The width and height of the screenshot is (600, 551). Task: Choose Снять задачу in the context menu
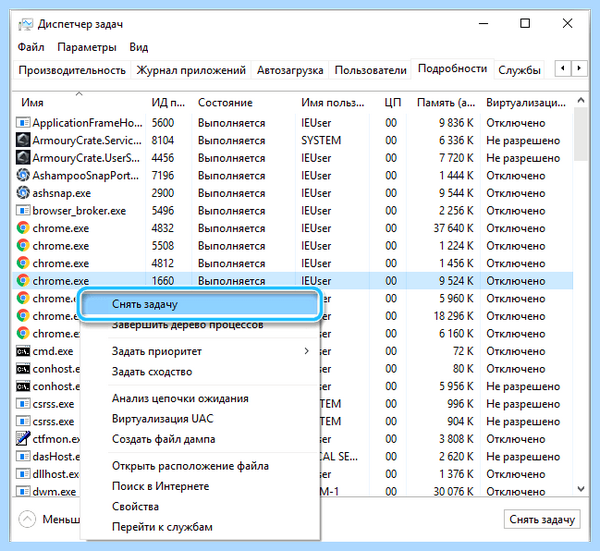[200, 304]
